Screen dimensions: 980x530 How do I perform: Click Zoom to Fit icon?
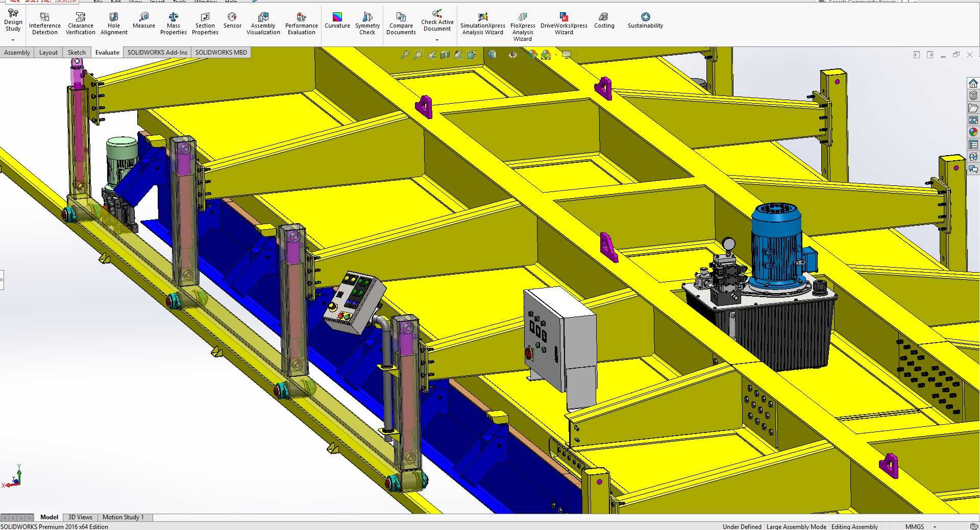pos(405,55)
